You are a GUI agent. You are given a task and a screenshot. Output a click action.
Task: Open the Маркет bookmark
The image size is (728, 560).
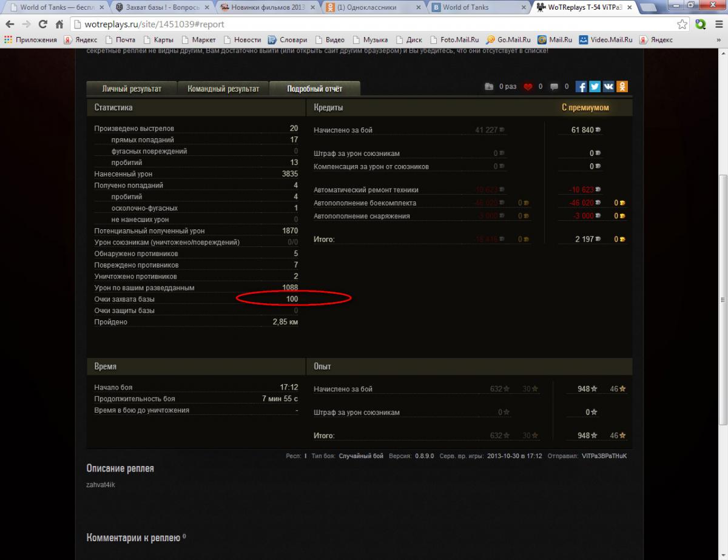pos(198,39)
